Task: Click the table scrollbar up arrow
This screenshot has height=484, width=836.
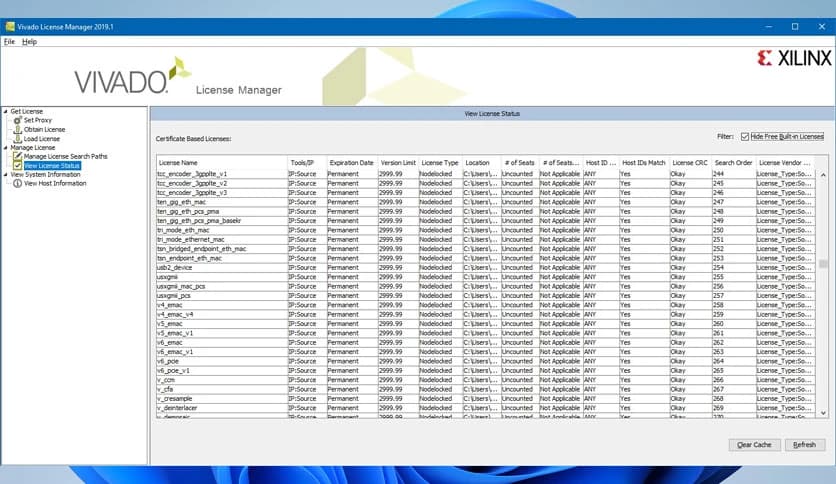Action: click(x=823, y=175)
